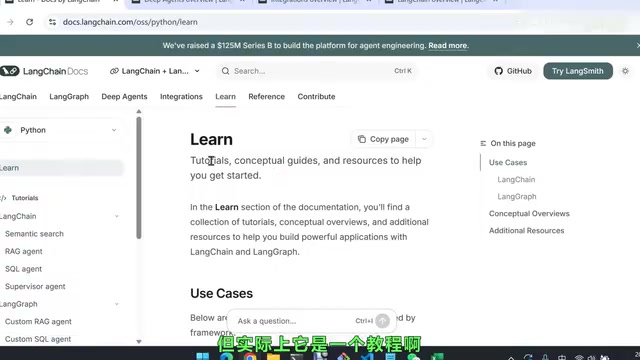Open Supervisor agent tutorial in sidebar
Screen dimensions: 640x360
coord(35,287)
